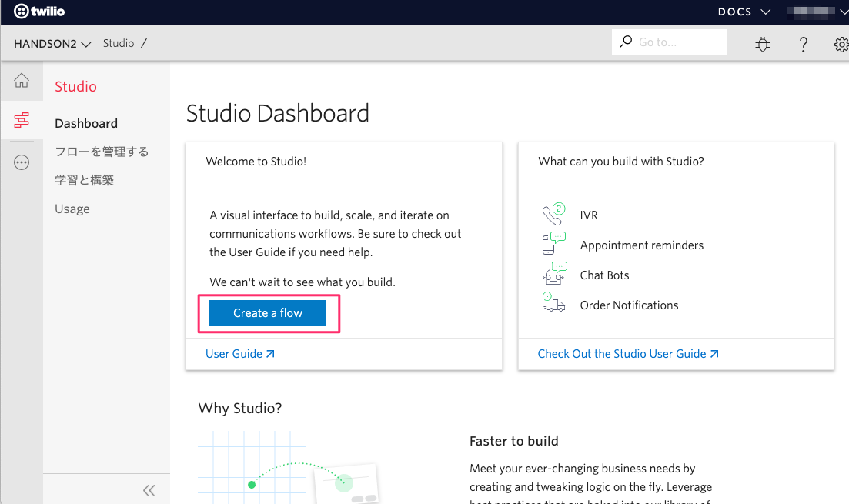The height and width of the screenshot is (504, 849).
Task: Open the HANDSON2 project switcher
Action: (52, 44)
